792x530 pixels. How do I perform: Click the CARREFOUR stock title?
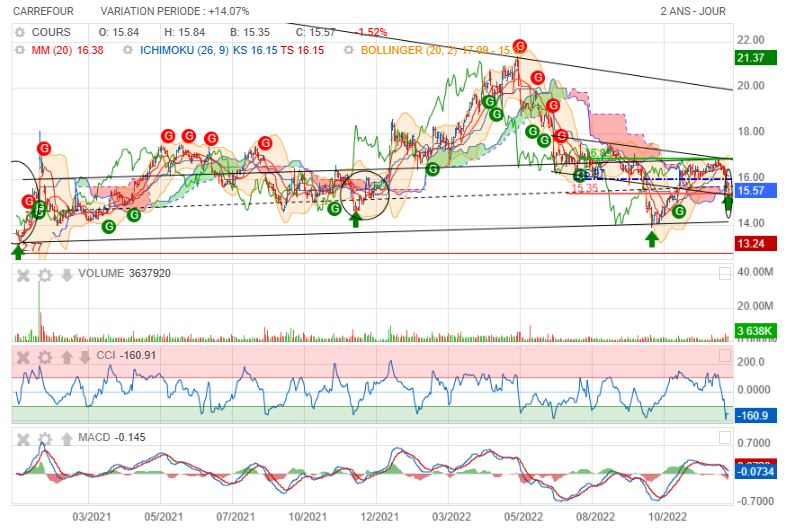[x=43, y=11]
